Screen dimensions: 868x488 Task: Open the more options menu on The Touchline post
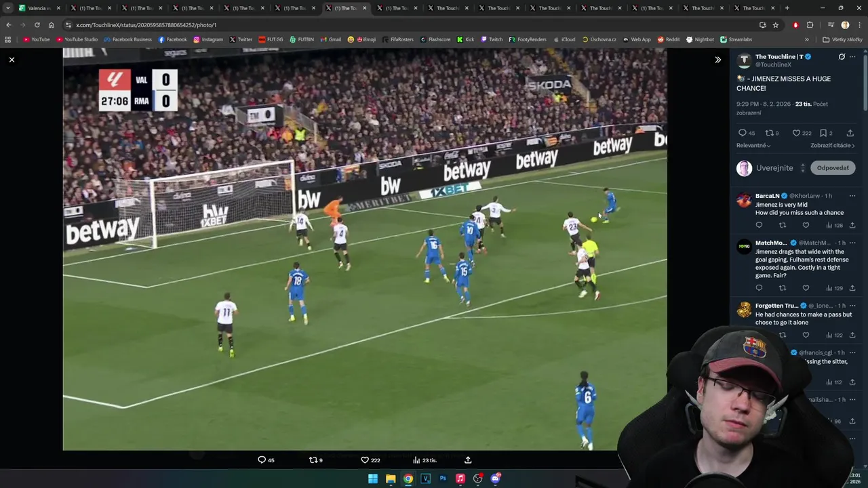(x=852, y=57)
